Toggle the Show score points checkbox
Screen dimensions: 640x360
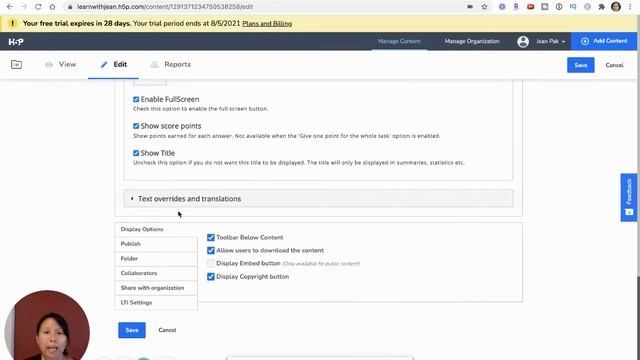(136, 126)
